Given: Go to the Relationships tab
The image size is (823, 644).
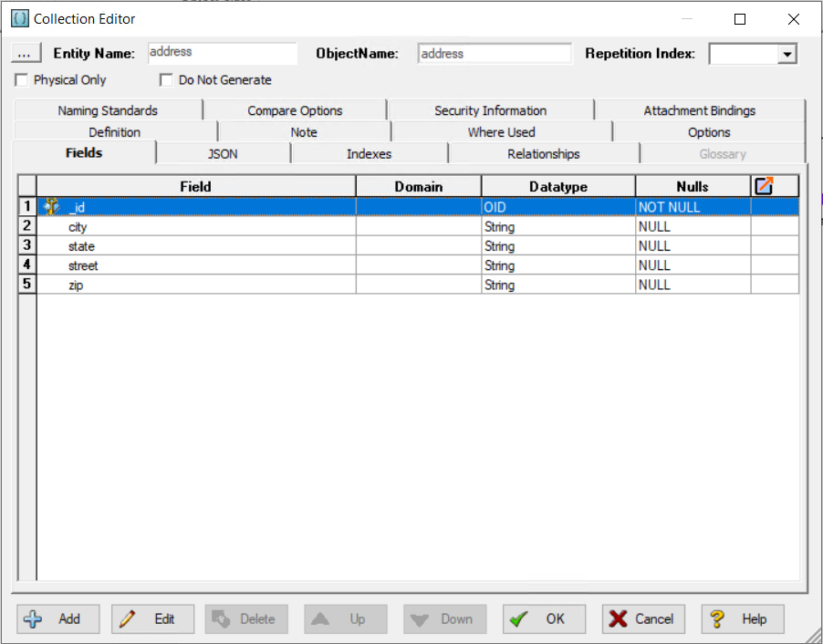Looking at the screenshot, I should pyautogui.click(x=544, y=154).
